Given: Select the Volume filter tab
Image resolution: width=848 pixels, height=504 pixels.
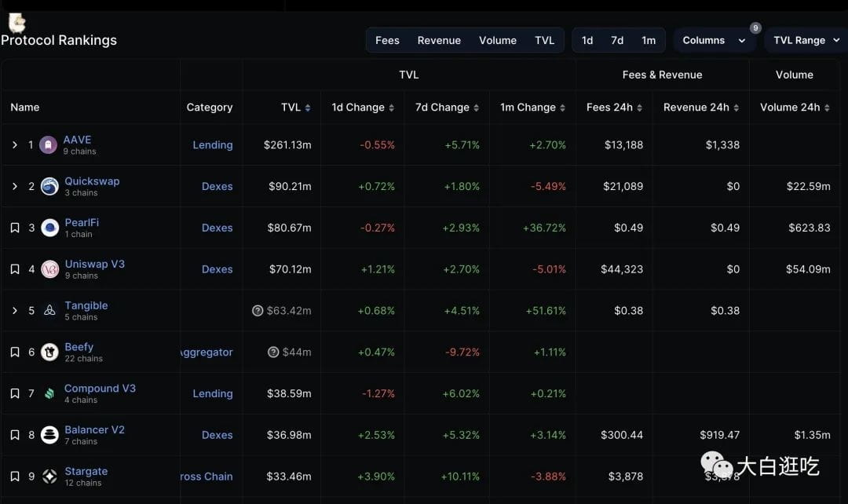Looking at the screenshot, I should point(498,41).
